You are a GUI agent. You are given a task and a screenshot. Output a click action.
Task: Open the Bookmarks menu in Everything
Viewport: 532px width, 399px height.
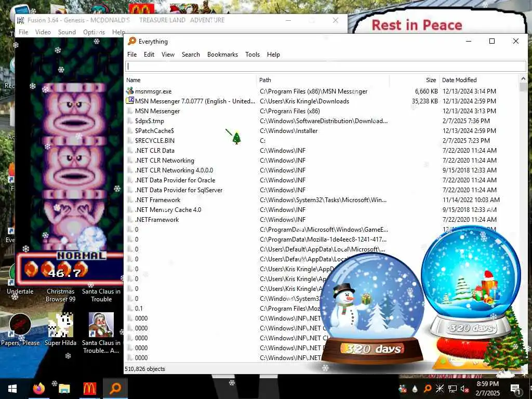[222, 55]
